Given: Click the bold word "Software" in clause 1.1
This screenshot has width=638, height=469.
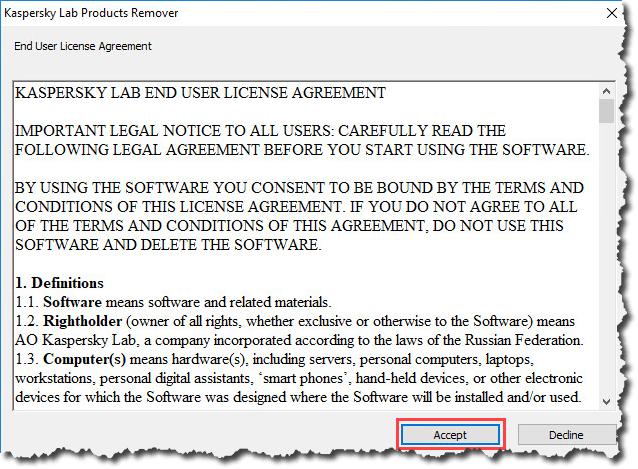Looking at the screenshot, I should [x=72, y=302].
